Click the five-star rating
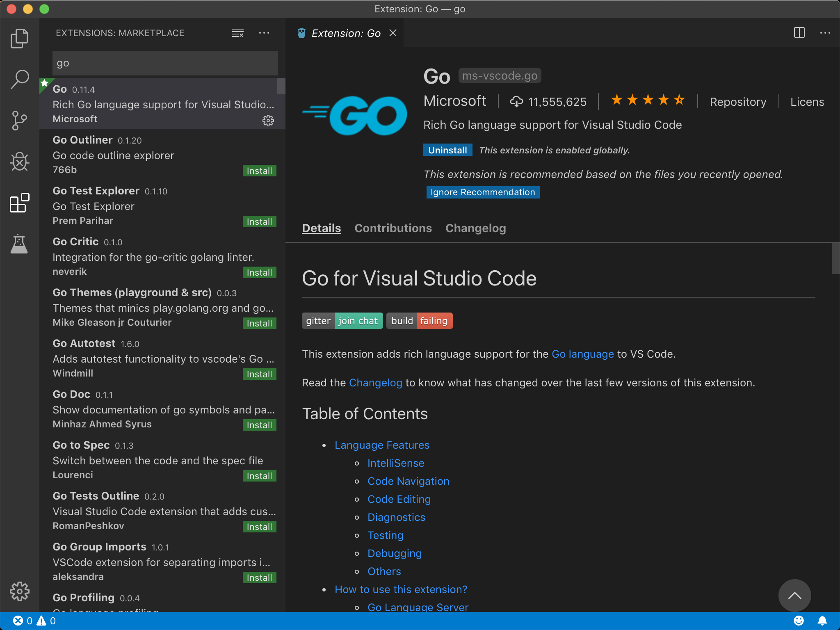Viewport: 840px width, 630px height. (648, 100)
